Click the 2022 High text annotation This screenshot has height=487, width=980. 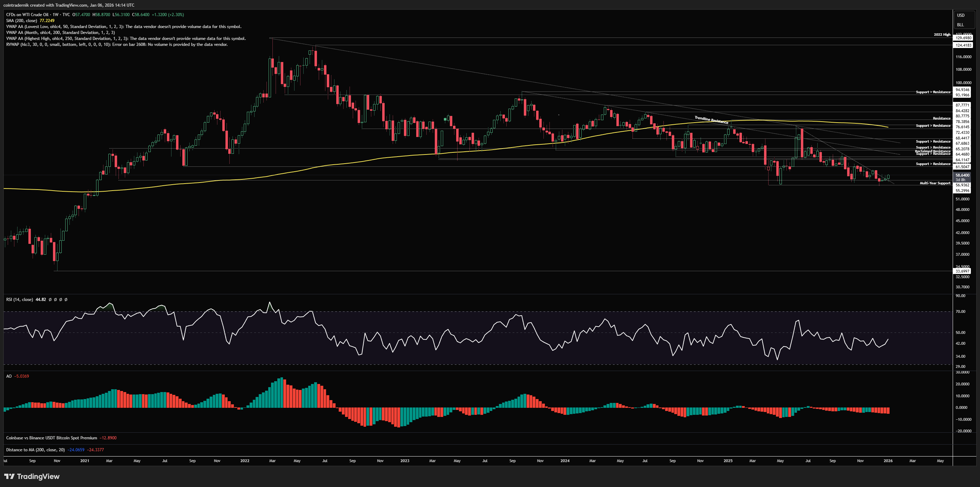tap(942, 35)
